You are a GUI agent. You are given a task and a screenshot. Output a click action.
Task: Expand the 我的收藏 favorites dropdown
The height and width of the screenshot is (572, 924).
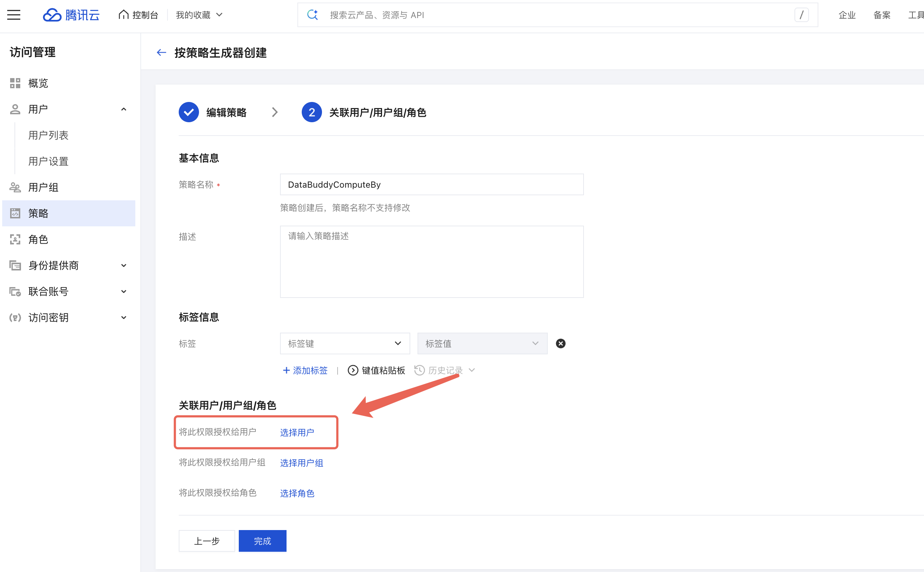pyautogui.click(x=199, y=15)
